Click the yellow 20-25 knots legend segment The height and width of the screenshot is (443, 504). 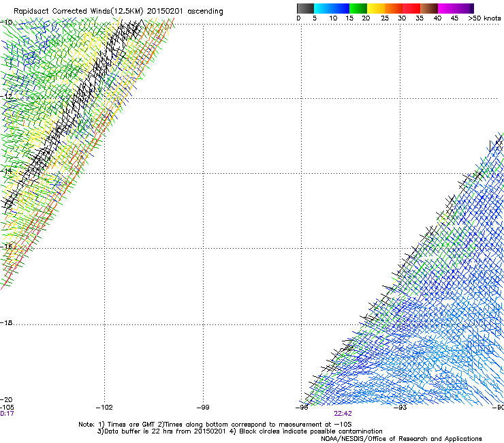(x=376, y=8)
